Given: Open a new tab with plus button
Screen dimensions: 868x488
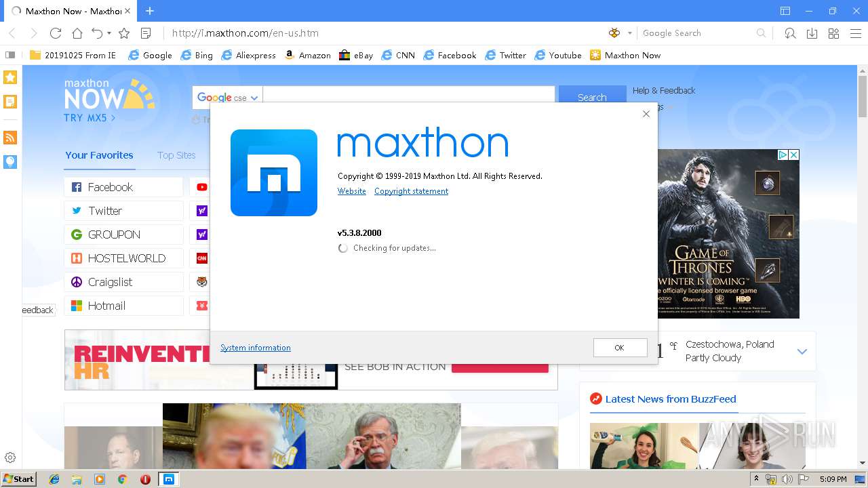Looking at the screenshot, I should click(150, 11).
